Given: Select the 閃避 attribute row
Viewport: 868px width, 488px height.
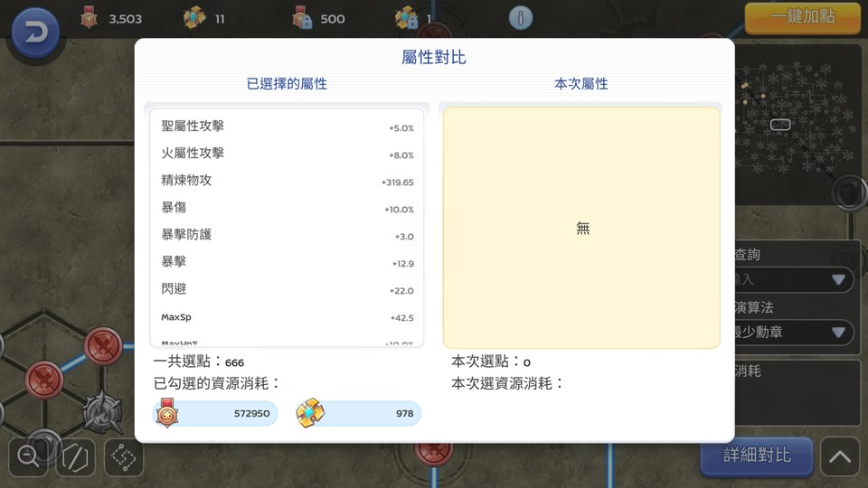Looking at the screenshot, I should 287,289.
